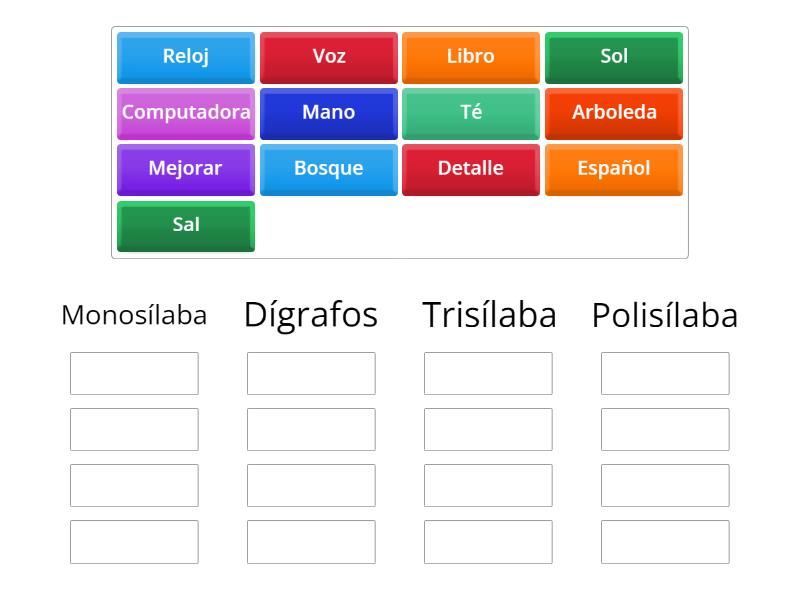Screen dimensions: 800x600
Task: Select the Detalle word tile
Action: pos(471,169)
